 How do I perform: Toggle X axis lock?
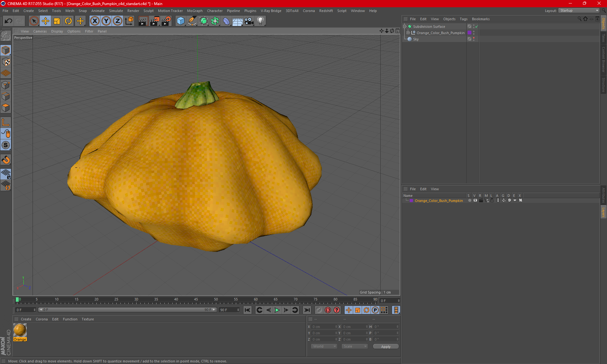[x=95, y=21]
